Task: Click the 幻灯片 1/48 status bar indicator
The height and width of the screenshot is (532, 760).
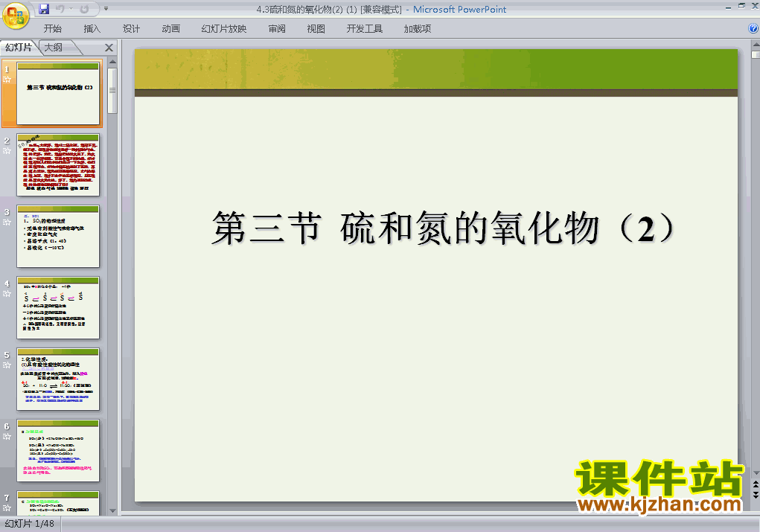Action: tap(30, 524)
